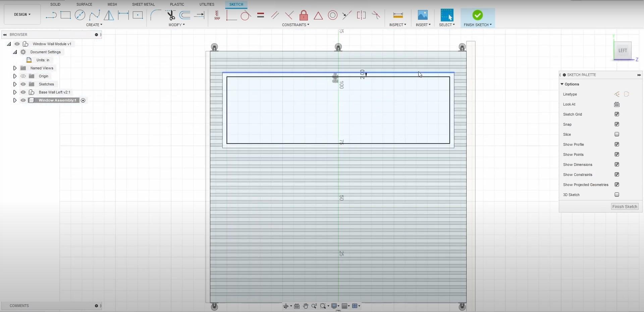Toggle the Show Dimensions checkbox
The width and height of the screenshot is (644, 312).
(x=616, y=165)
